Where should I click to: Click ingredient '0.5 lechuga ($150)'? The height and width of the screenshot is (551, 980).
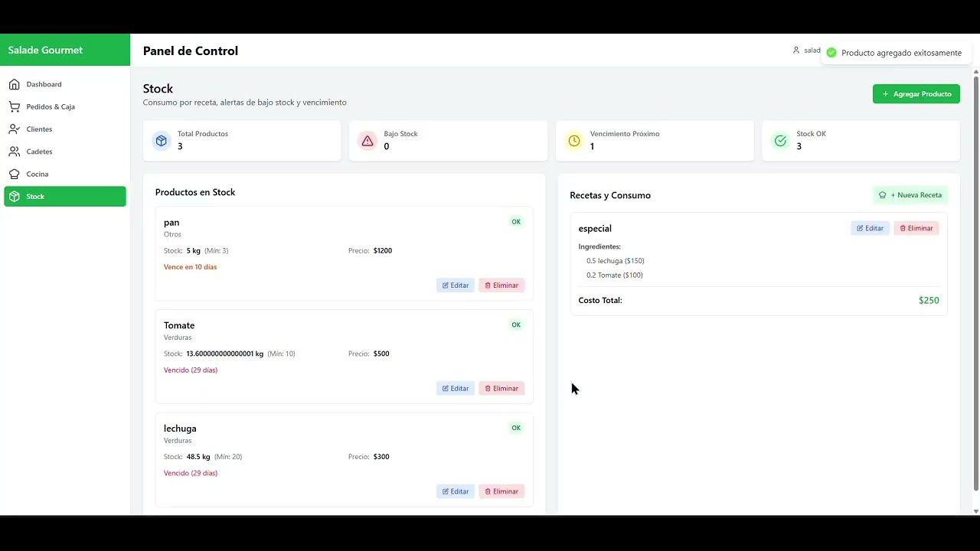(x=616, y=261)
